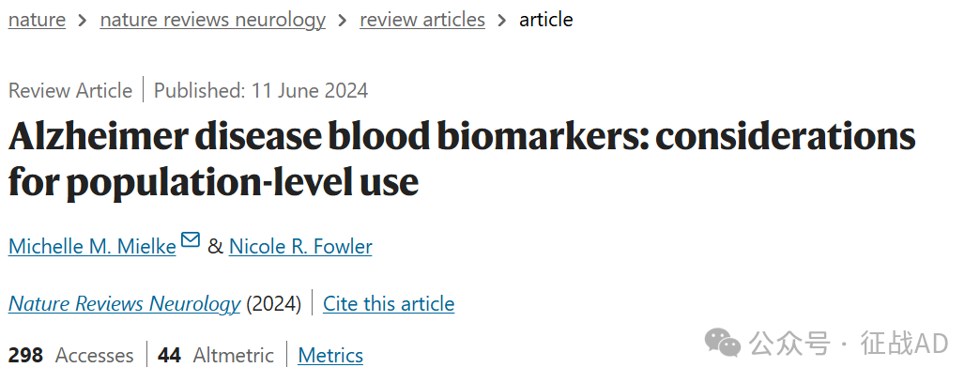Click the "298 Accesses" count

coord(71,356)
